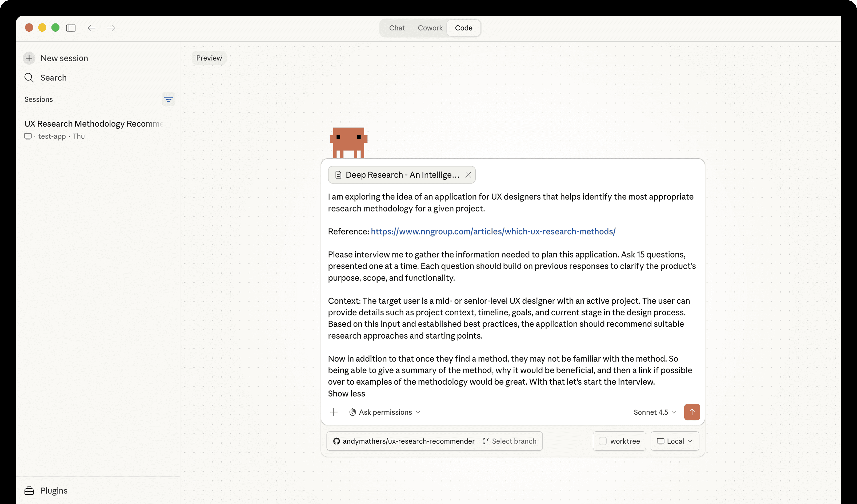Click the forward navigation arrow

(111, 28)
